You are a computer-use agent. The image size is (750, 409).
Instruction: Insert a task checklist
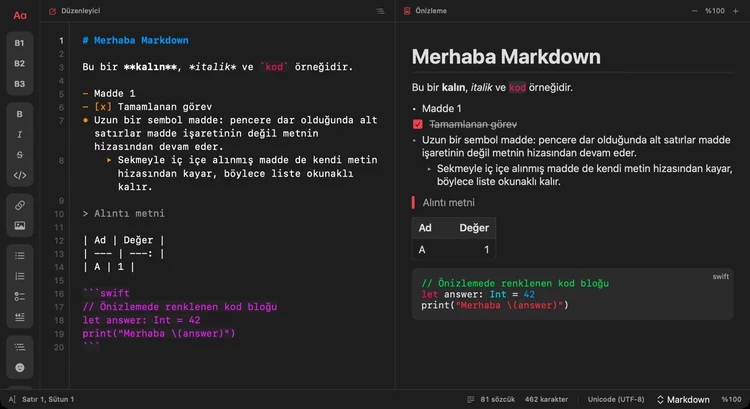tap(20, 297)
